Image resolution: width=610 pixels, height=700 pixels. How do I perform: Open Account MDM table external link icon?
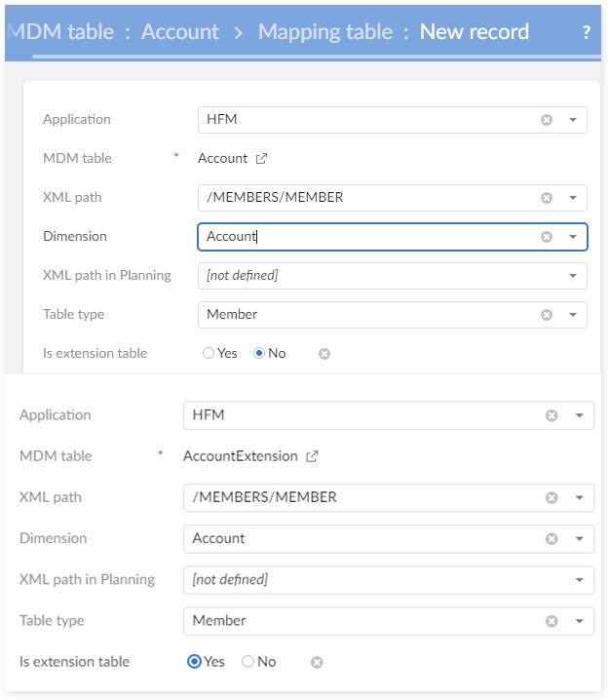coord(261,159)
